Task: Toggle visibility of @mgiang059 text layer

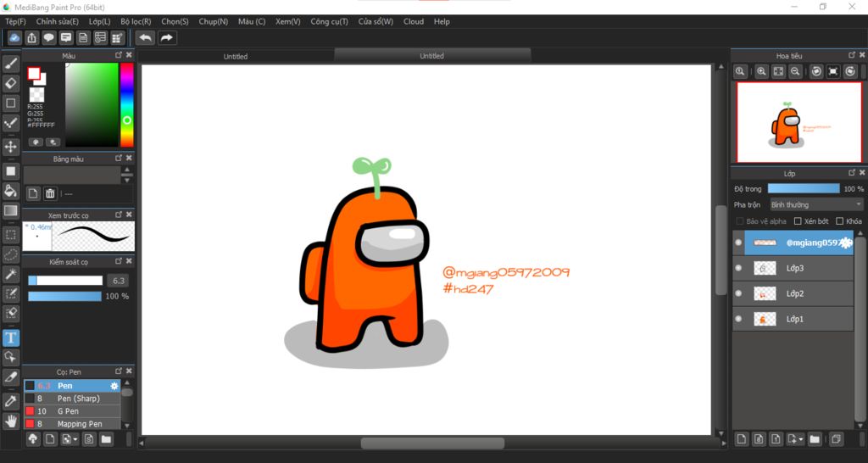Action: [738, 243]
